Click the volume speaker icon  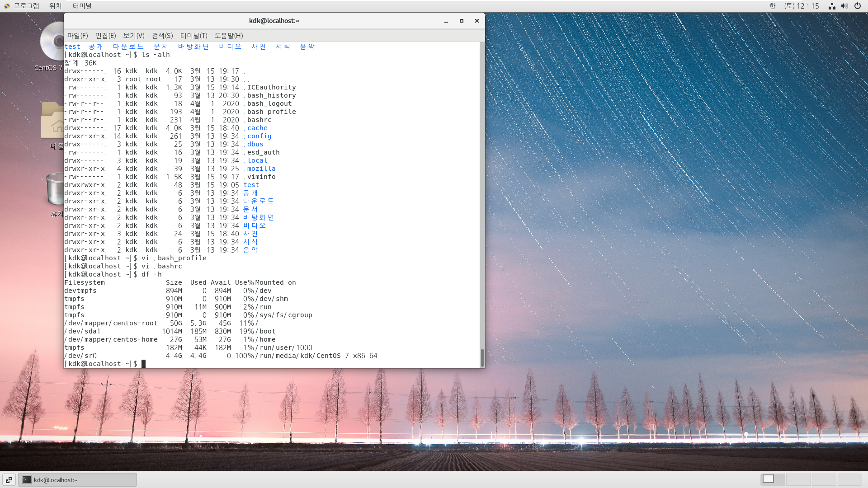(x=844, y=6)
